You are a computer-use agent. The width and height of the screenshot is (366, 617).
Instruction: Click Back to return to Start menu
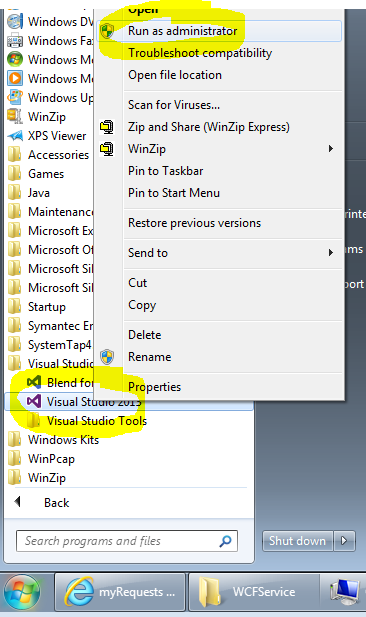pos(56,503)
